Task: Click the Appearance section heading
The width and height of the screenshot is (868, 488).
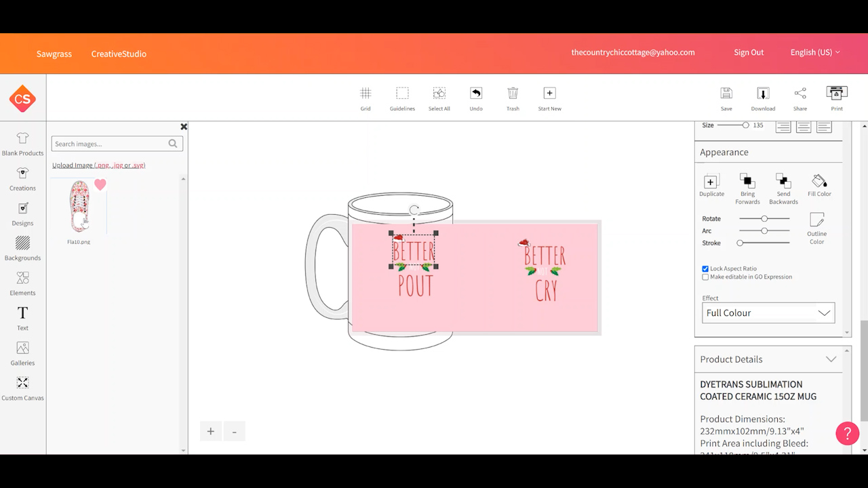Action: point(724,152)
